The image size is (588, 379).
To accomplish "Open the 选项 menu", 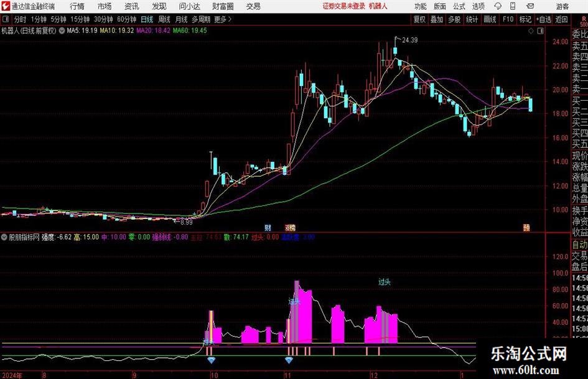I will (x=478, y=6).
